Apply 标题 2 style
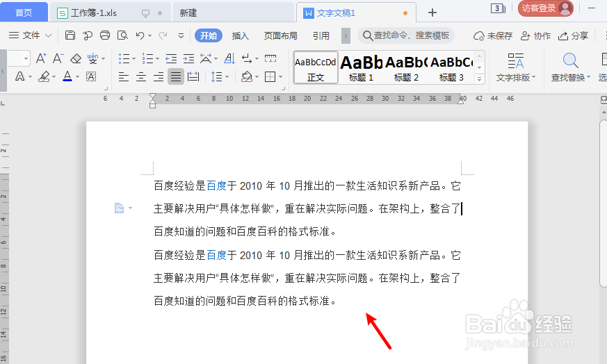Image resolution: width=607 pixels, height=364 pixels. (x=406, y=67)
